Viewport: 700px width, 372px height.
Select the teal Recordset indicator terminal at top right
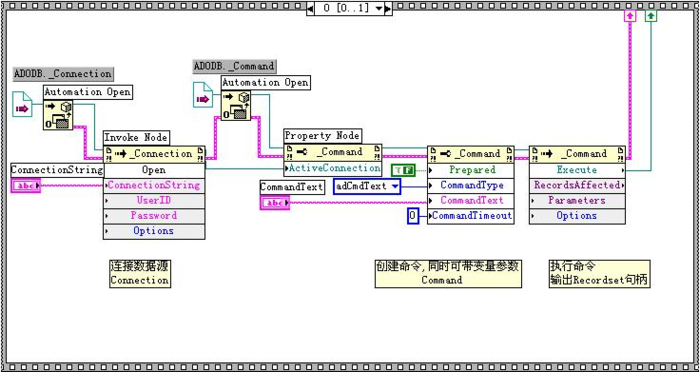(651, 16)
